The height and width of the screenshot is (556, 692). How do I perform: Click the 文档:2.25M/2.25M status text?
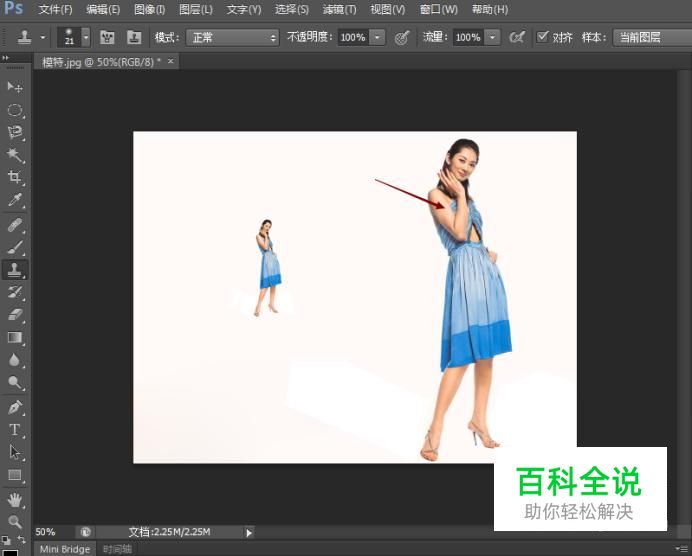point(169,532)
